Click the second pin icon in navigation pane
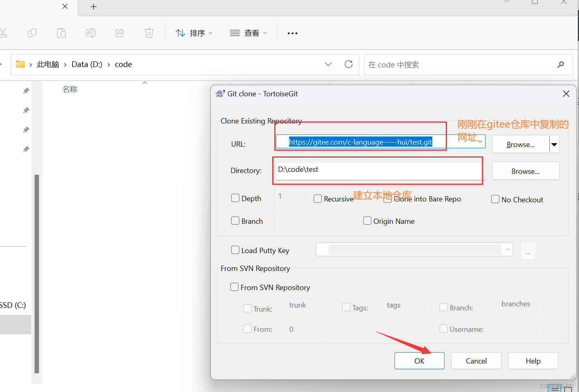Image resolution: width=579 pixels, height=392 pixels. (x=26, y=110)
